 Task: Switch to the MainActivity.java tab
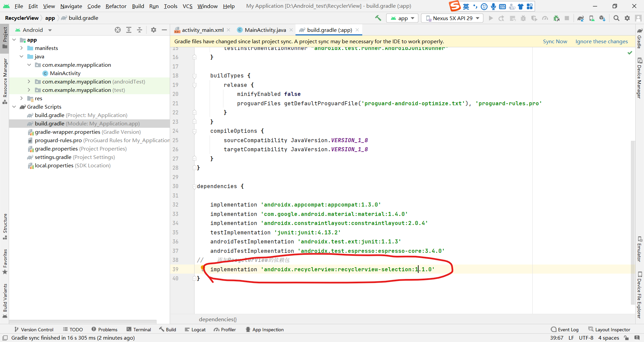[x=264, y=30]
